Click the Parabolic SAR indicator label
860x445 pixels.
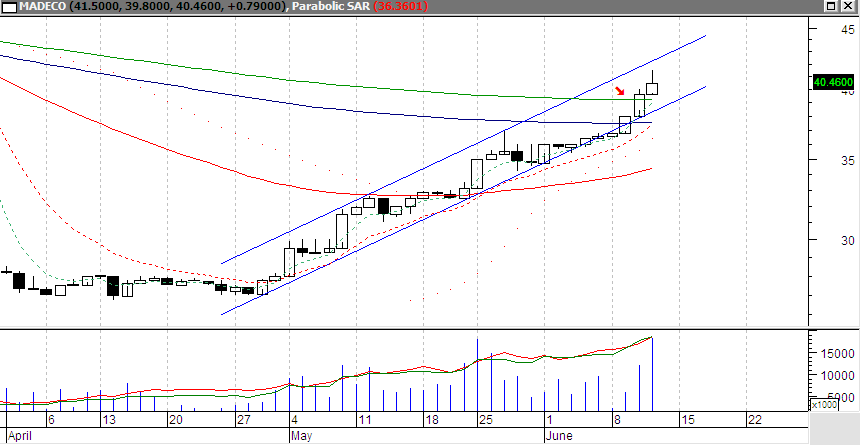pos(330,7)
